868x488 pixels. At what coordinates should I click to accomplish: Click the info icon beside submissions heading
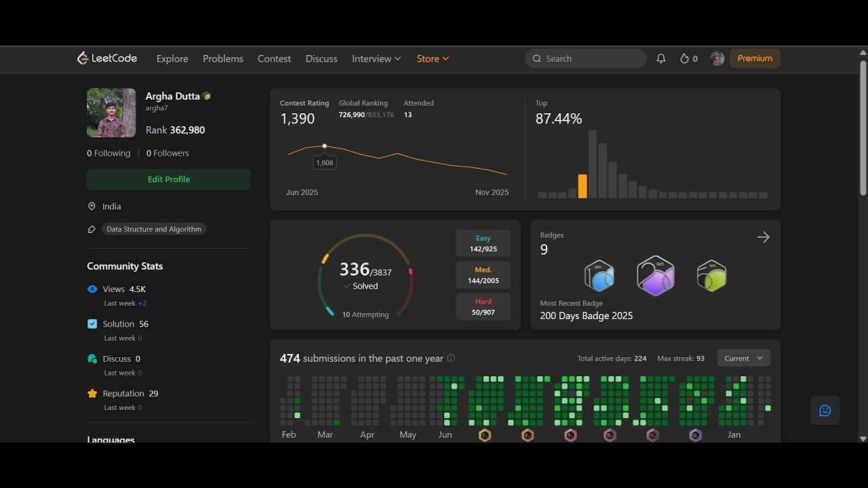[x=451, y=358]
